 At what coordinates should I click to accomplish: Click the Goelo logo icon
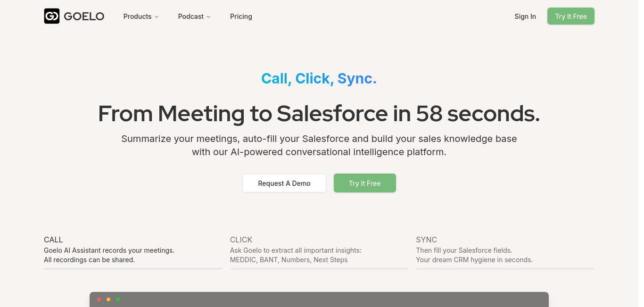(52, 17)
